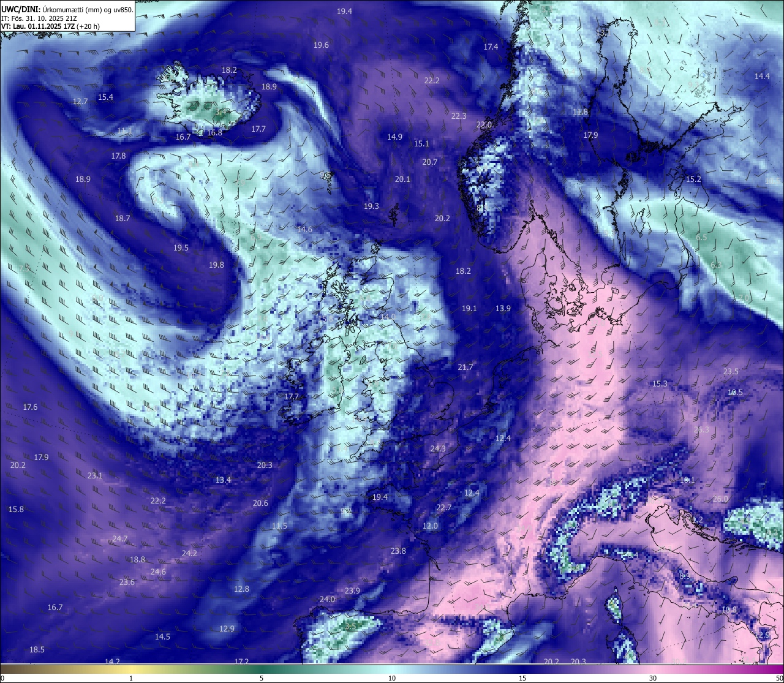Click the 'UWC/DINI: Úrkomumætti (mm) og uv850.' title line
Viewport: 784px width, 683px height.
pyautogui.click(x=67, y=9)
